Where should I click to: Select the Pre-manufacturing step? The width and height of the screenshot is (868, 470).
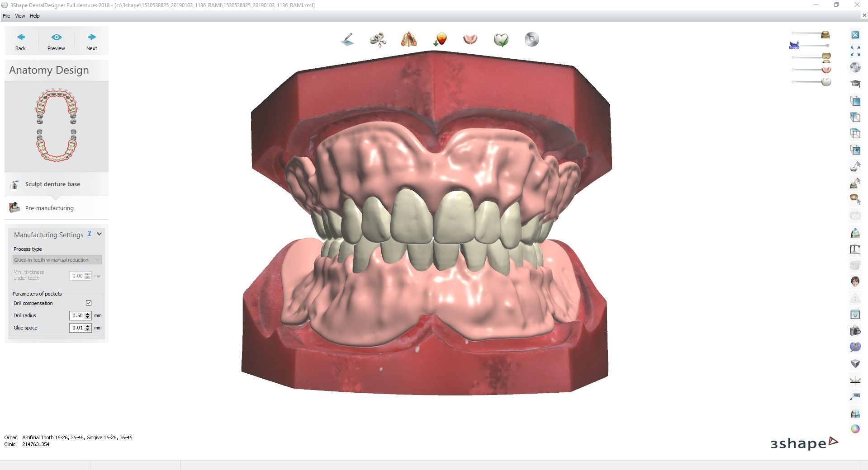(57, 208)
